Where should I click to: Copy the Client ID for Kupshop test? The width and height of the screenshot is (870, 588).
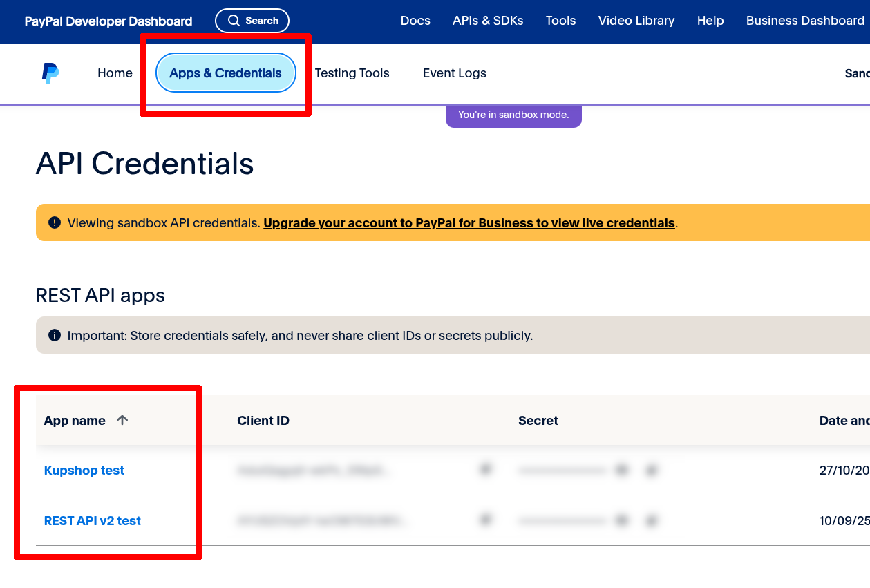click(x=486, y=470)
